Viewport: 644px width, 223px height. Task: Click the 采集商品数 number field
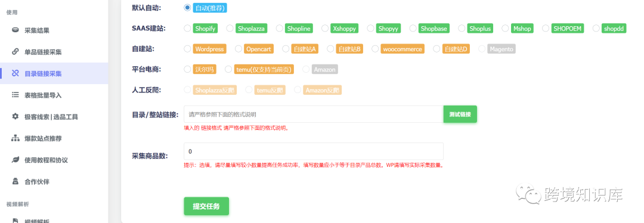click(314, 151)
